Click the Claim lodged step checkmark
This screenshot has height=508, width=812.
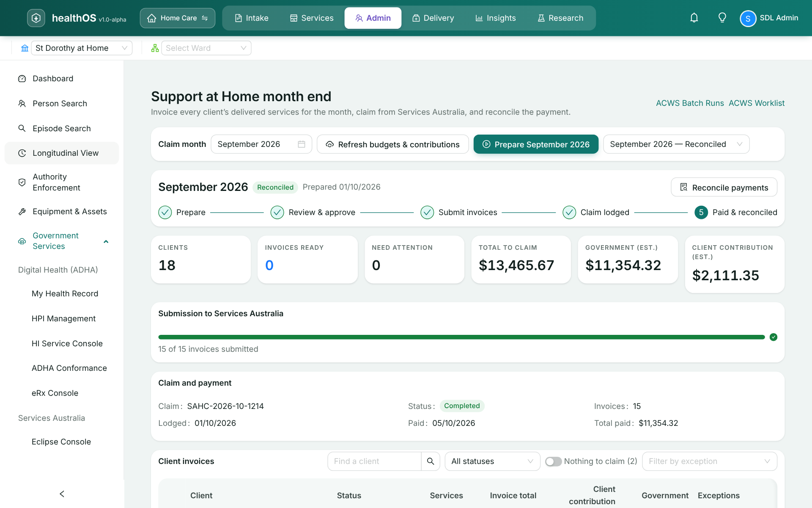[x=569, y=212]
